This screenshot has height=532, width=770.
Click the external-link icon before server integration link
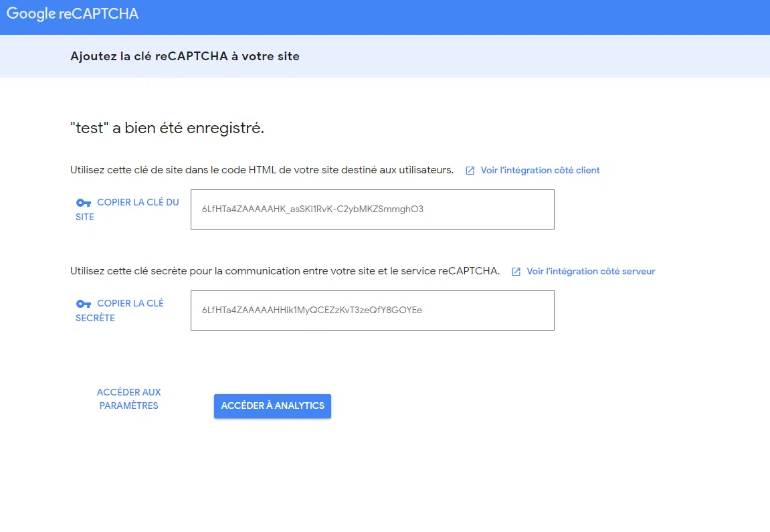pos(516,272)
